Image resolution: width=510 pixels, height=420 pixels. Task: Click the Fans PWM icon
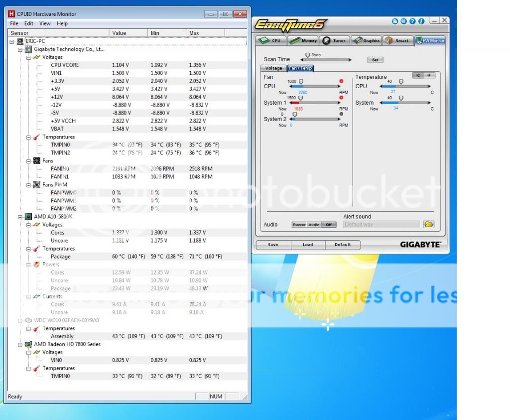(x=37, y=185)
